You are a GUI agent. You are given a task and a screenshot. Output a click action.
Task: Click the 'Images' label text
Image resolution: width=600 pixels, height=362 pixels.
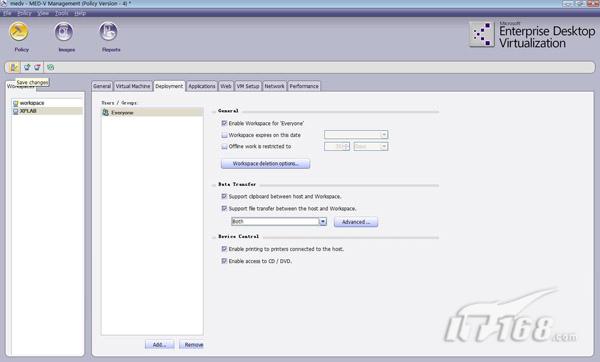[67, 50]
